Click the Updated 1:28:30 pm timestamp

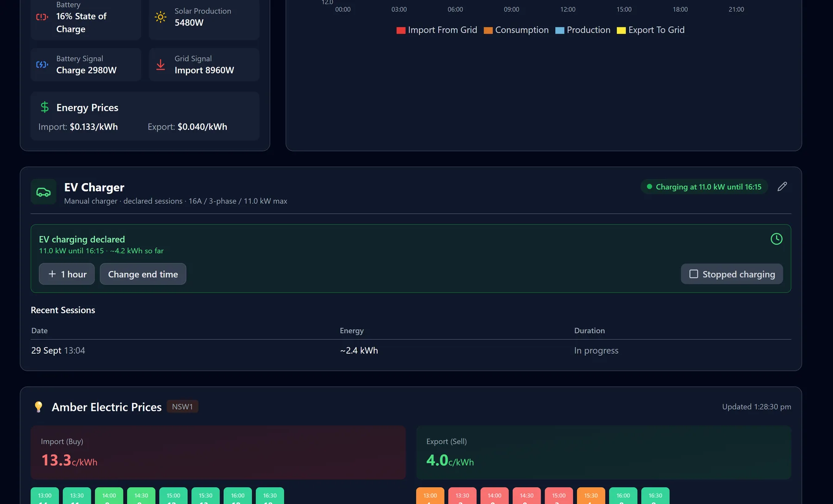click(x=757, y=407)
